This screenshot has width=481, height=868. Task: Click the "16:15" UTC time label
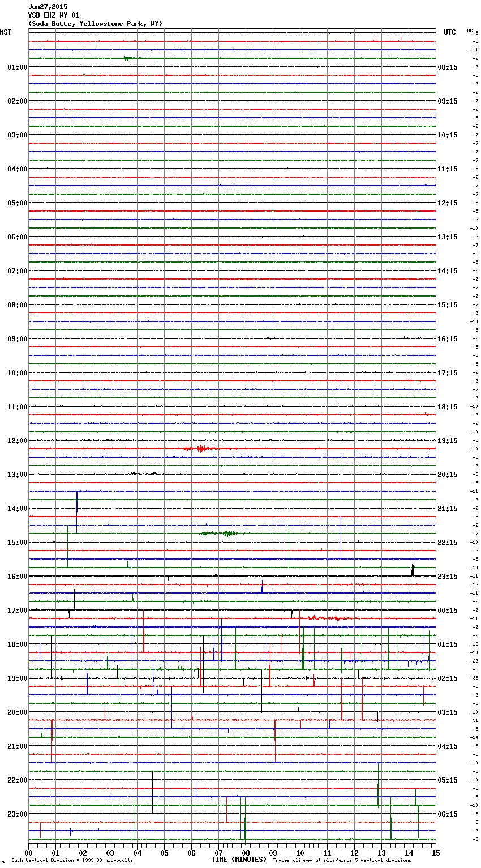[x=448, y=339]
